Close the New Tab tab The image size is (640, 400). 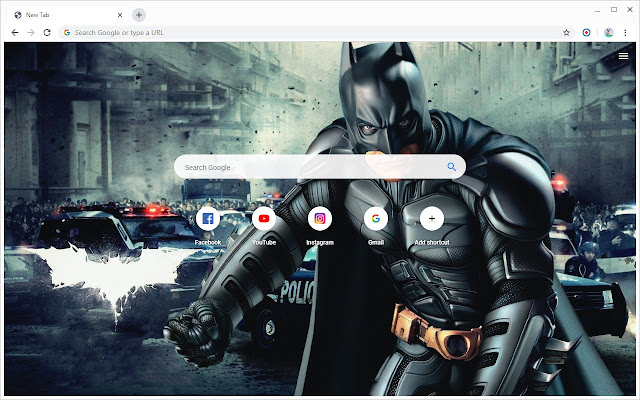[x=120, y=15]
